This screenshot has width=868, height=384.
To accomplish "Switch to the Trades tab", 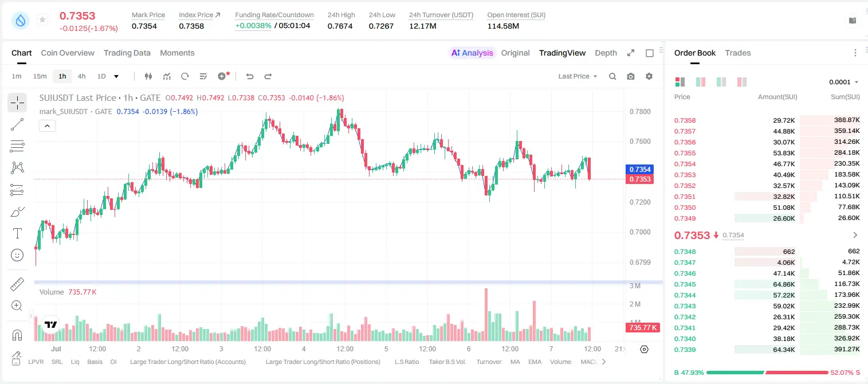I will (738, 53).
